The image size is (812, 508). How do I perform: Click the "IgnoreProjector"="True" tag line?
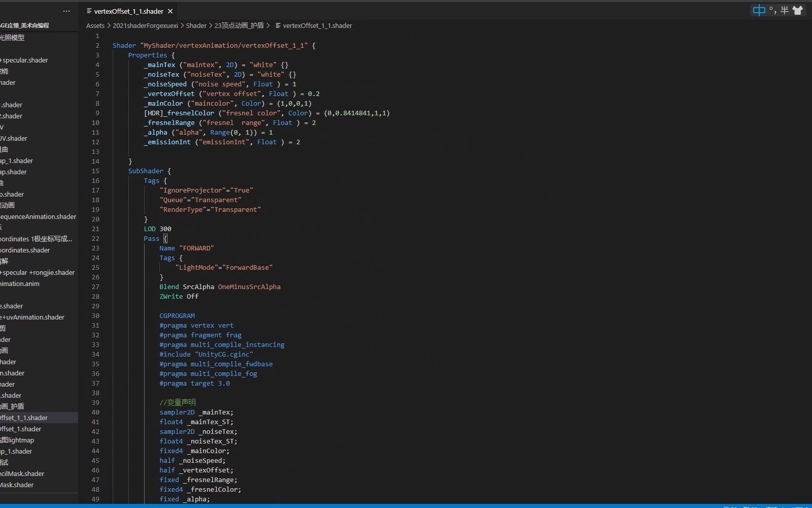point(206,190)
